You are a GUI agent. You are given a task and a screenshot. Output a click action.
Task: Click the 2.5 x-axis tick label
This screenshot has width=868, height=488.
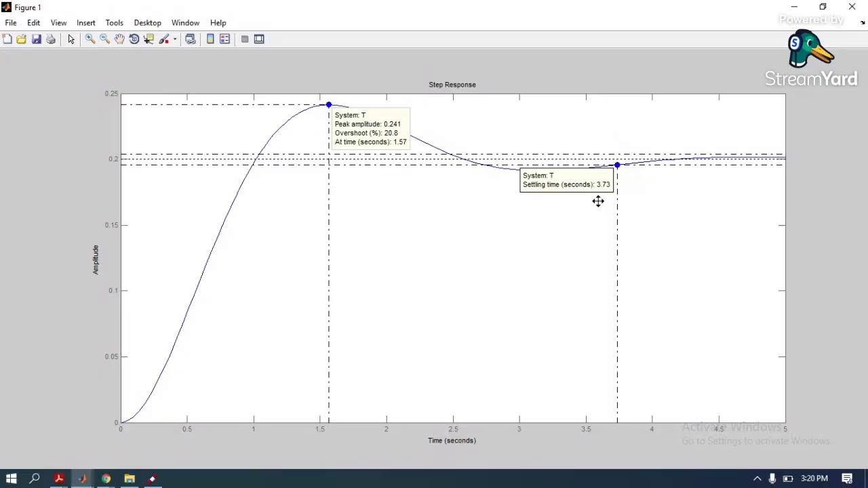tap(453, 429)
